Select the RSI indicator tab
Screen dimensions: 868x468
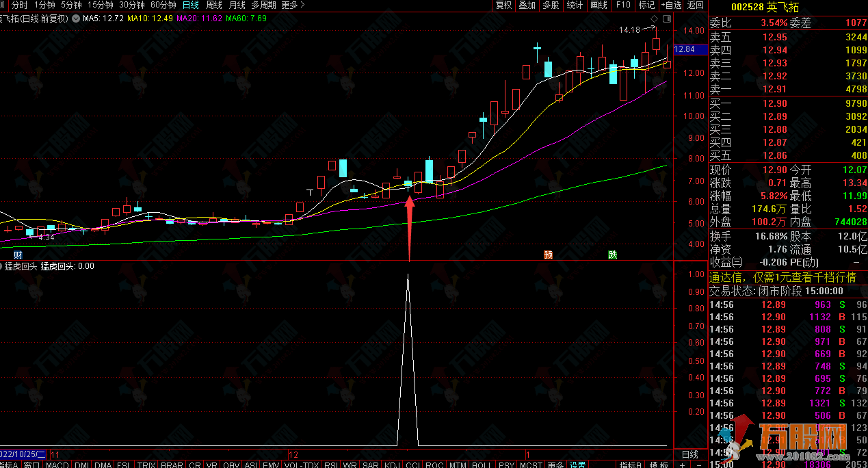tap(332, 465)
